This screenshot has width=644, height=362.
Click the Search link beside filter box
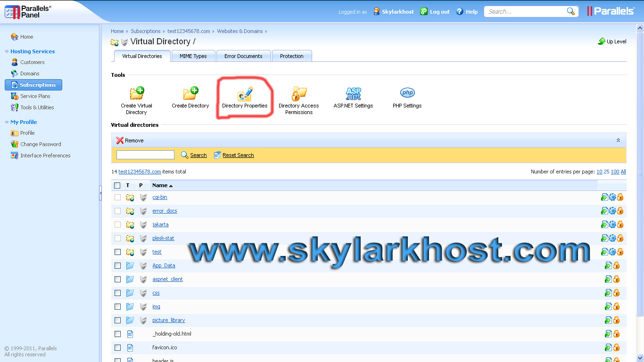coord(198,155)
